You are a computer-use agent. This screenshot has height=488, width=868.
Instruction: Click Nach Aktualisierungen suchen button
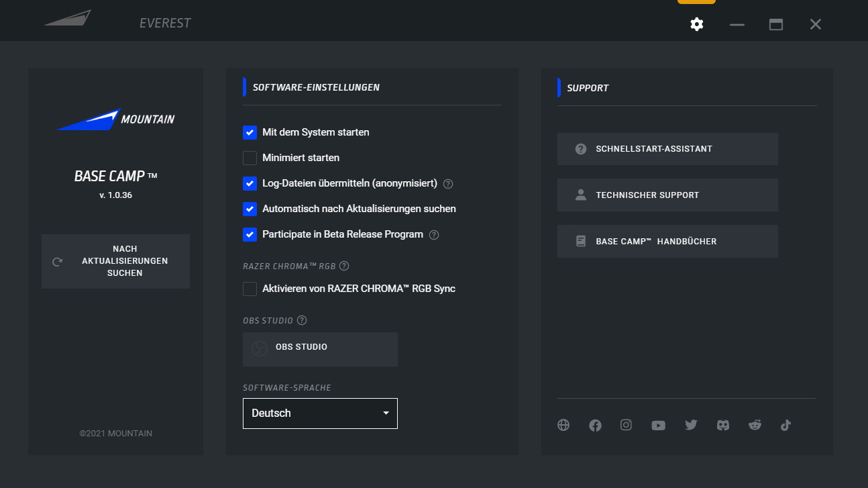pyautogui.click(x=115, y=261)
